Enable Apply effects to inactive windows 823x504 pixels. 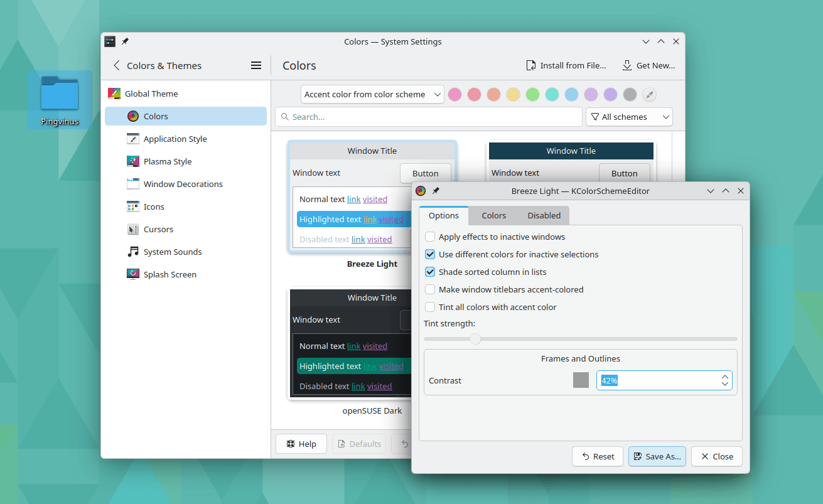(430, 237)
